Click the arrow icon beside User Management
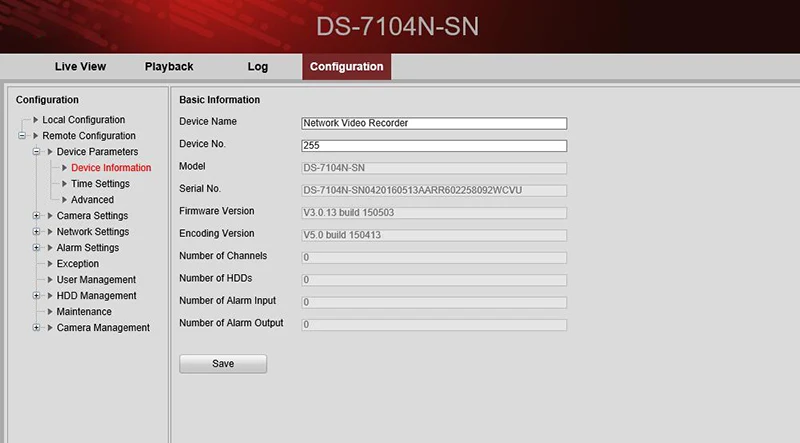Viewport: 800px width, 443px height. point(50,280)
